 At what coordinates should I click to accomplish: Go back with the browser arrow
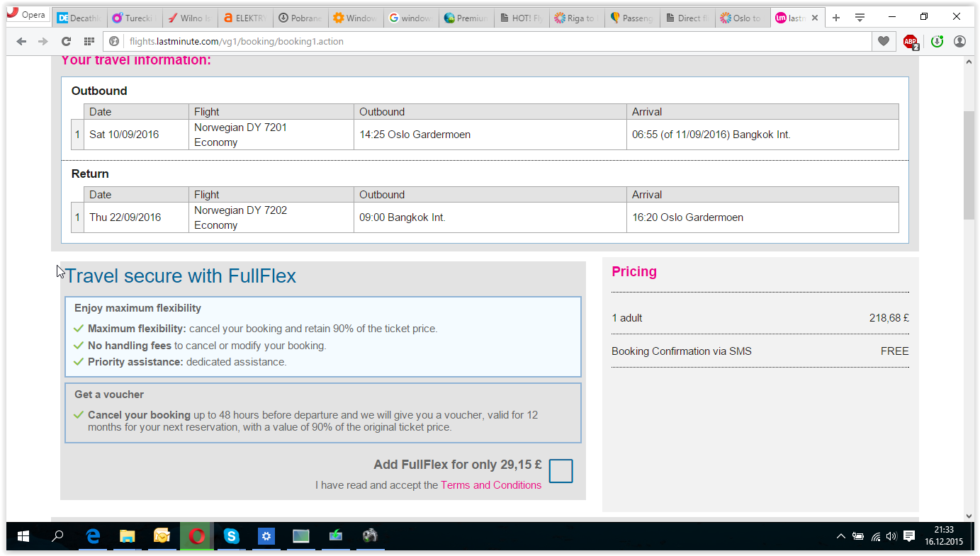coord(21,42)
